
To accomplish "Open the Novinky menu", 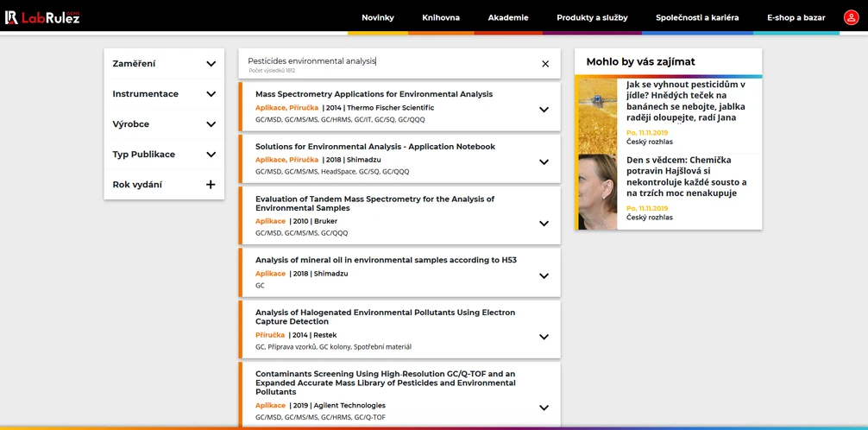I will tap(378, 17).
